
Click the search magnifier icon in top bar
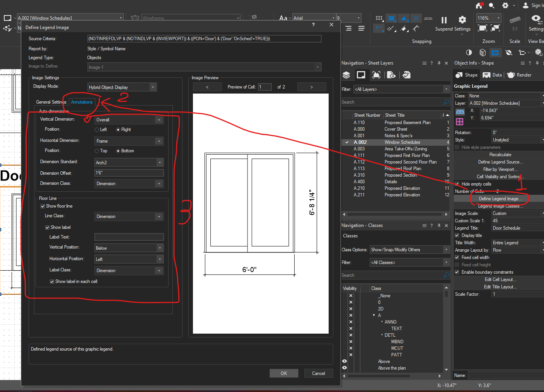[x=491, y=5]
